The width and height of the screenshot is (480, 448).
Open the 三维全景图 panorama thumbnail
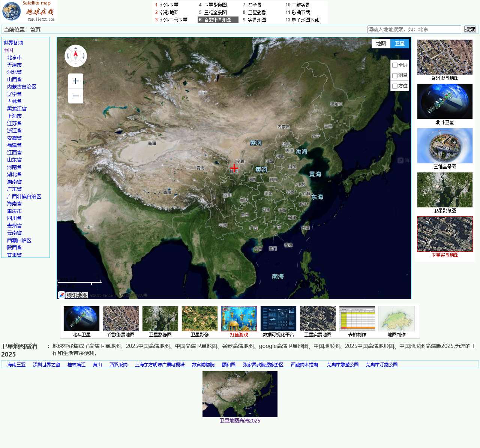[x=444, y=146]
